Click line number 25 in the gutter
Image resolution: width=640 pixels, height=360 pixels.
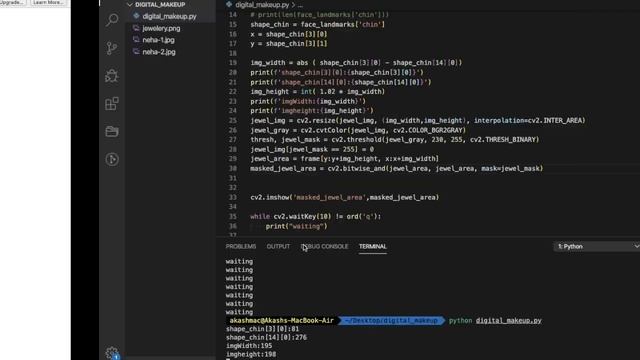tap(232, 120)
